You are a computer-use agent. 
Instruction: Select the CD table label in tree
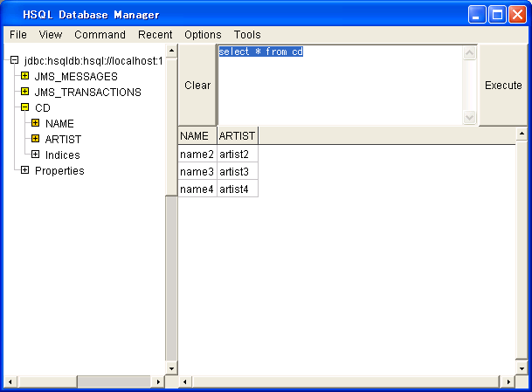(x=43, y=108)
